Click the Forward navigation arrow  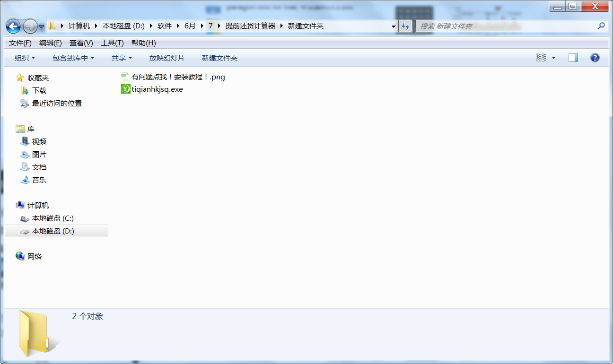(30, 26)
